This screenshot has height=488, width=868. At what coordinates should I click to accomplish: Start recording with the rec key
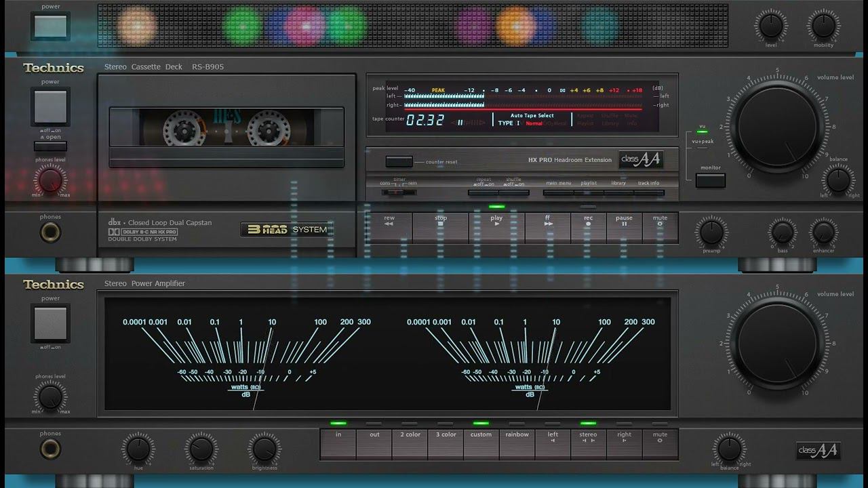tap(588, 228)
